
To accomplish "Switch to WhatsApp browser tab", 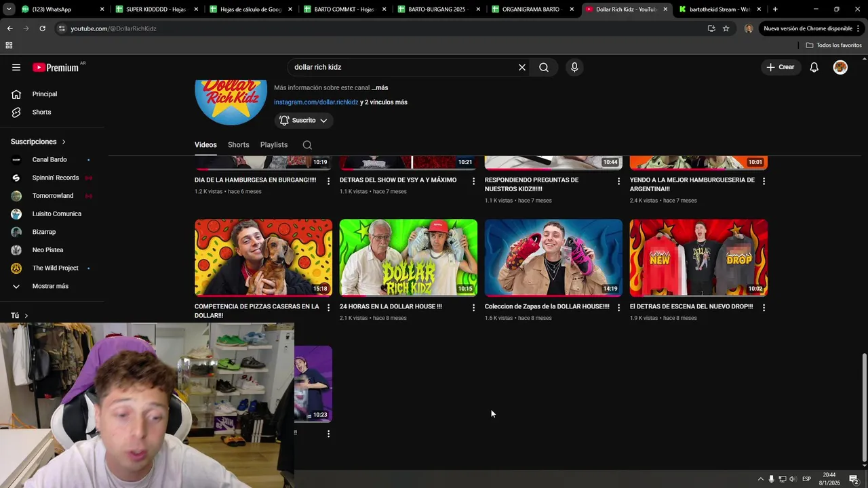I will click(x=62, y=9).
